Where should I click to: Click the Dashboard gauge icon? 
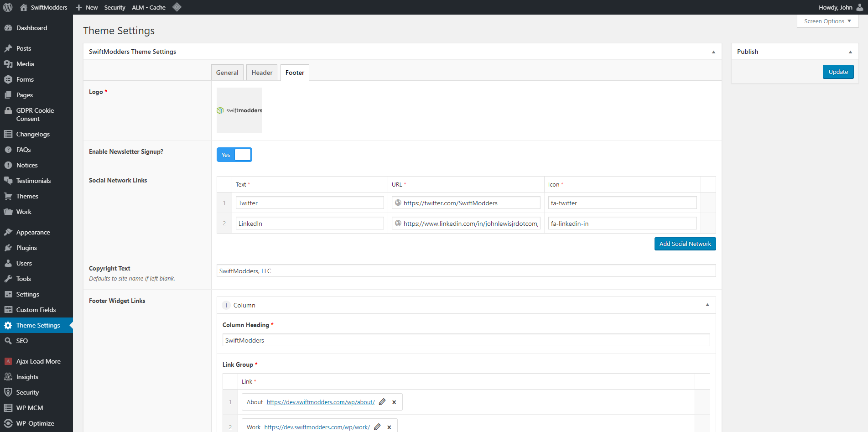click(x=8, y=28)
